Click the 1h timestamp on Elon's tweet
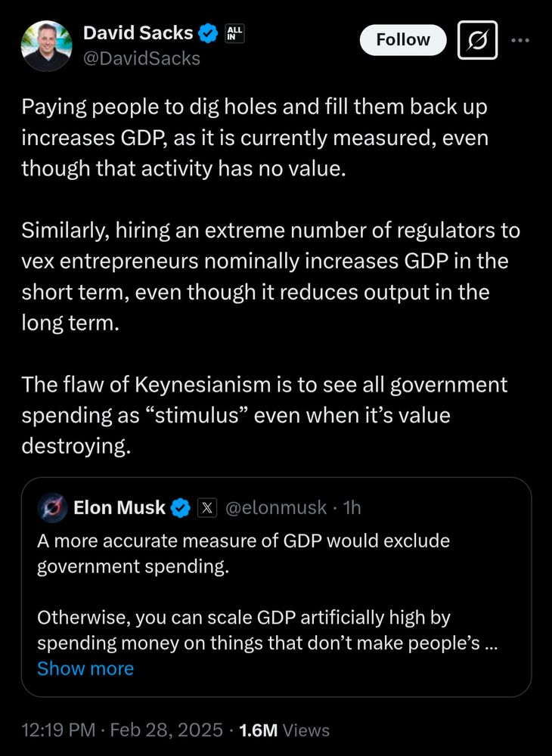The image size is (552, 756). coord(351,508)
